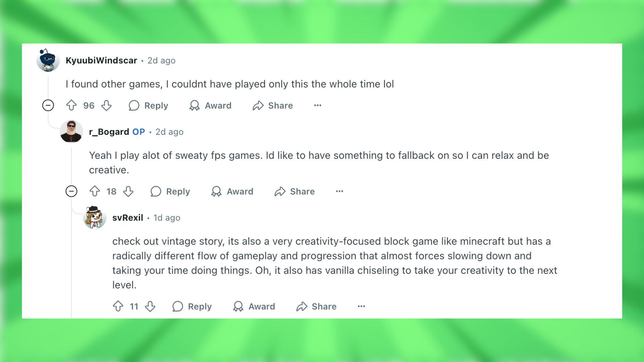The image size is (644, 362).
Task: Downvote svRexil's comment
Action: (x=151, y=306)
